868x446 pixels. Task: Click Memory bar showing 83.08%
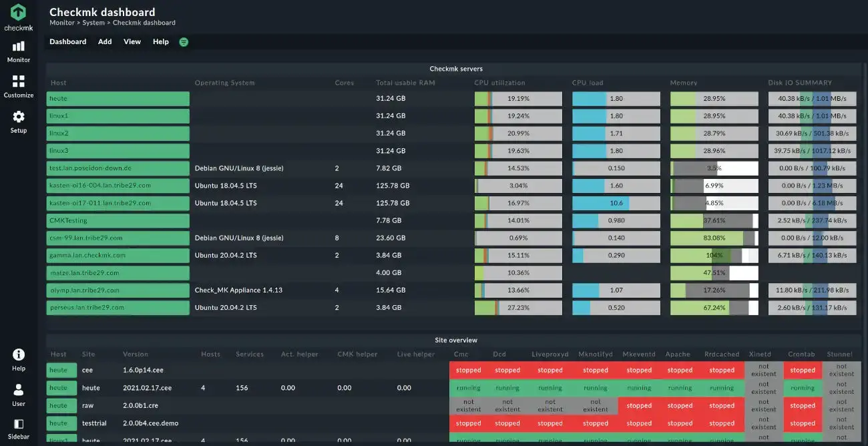coord(714,238)
